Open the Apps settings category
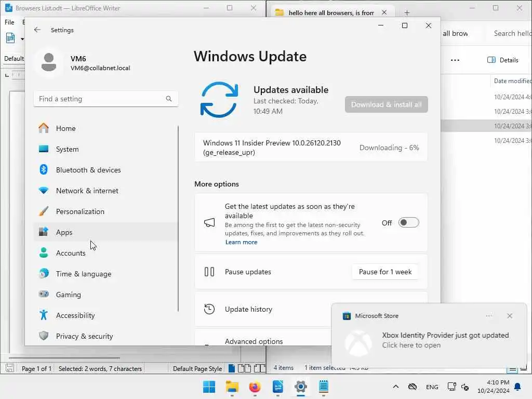The image size is (532, 399). [x=106, y=232]
